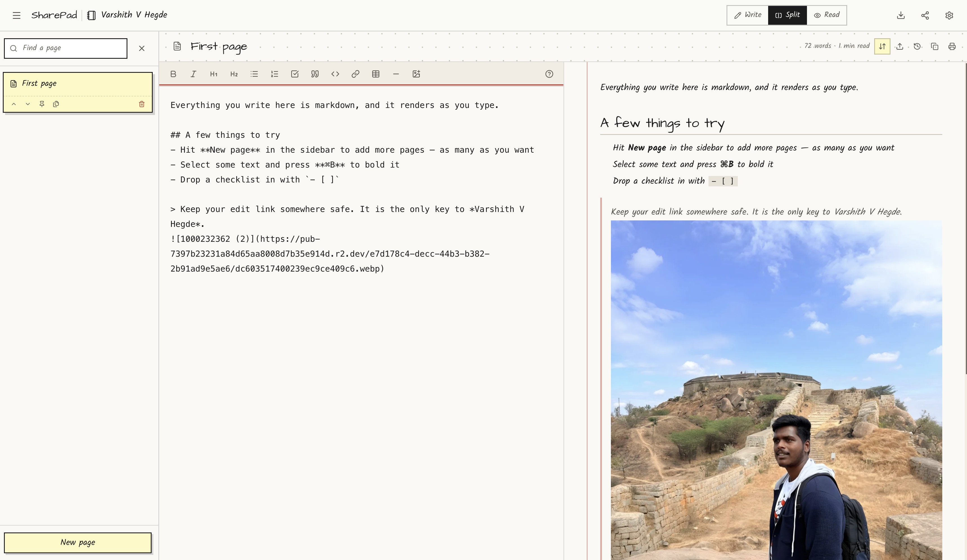Click the download icon in top bar
The image size is (967, 560).
pyautogui.click(x=901, y=15)
